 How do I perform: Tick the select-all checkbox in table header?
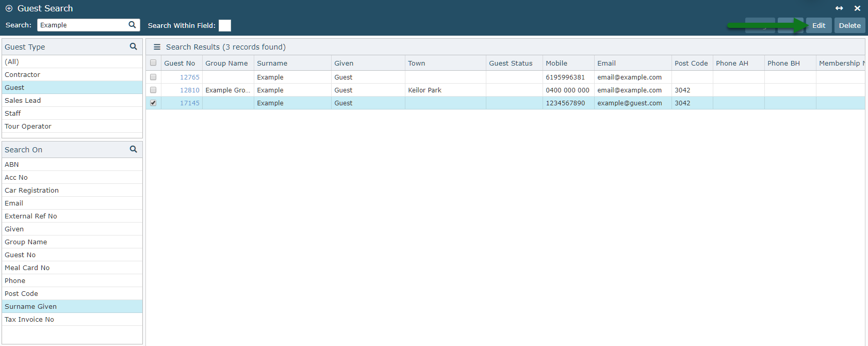(x=153, y=63)
